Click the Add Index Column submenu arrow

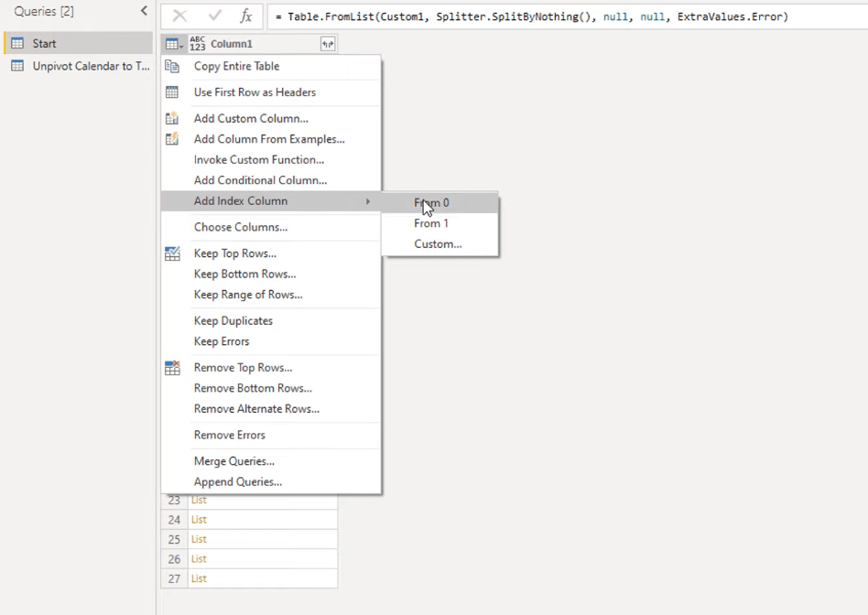pos(367,201)
